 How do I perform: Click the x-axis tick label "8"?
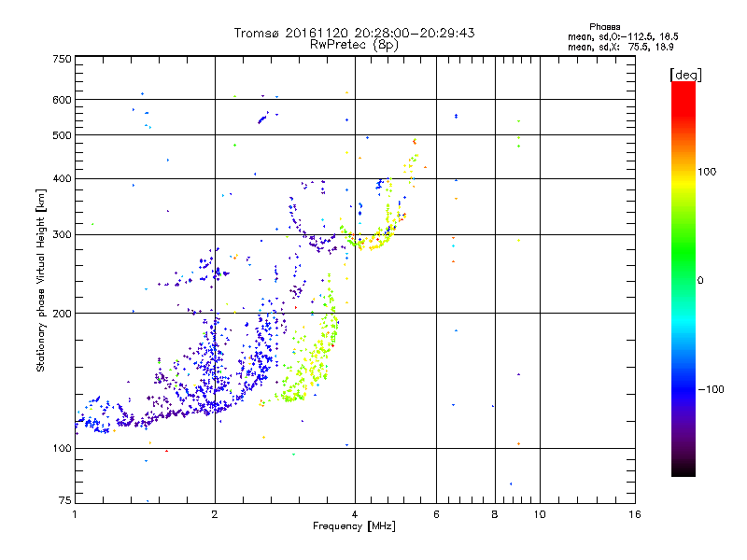tap(495, 514)
